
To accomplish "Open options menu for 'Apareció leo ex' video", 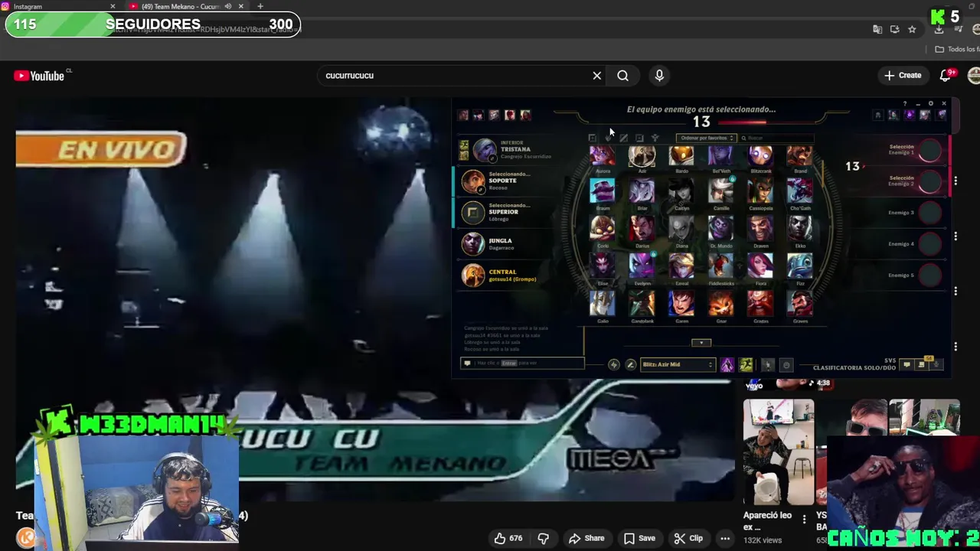I will click(x=804, y=520).
